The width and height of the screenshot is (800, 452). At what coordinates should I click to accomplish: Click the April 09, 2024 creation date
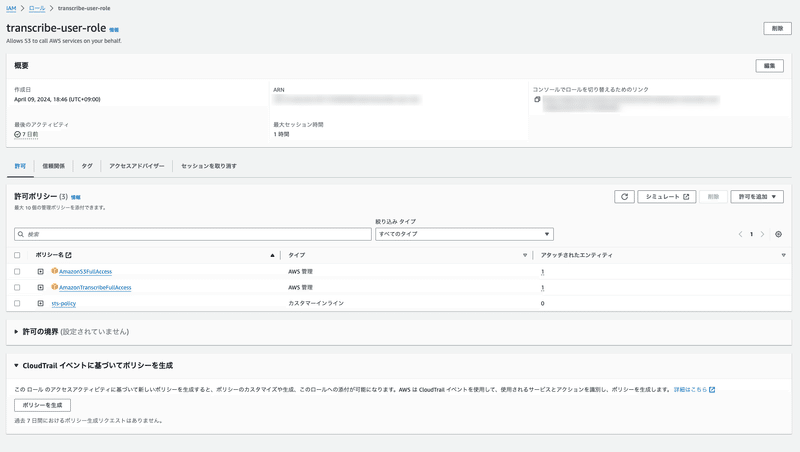57,99
